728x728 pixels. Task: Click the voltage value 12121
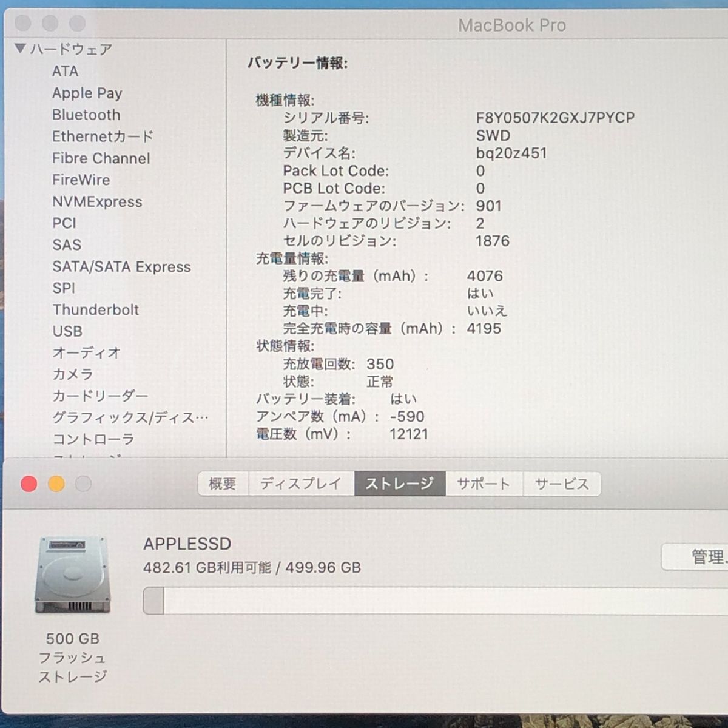409,434
